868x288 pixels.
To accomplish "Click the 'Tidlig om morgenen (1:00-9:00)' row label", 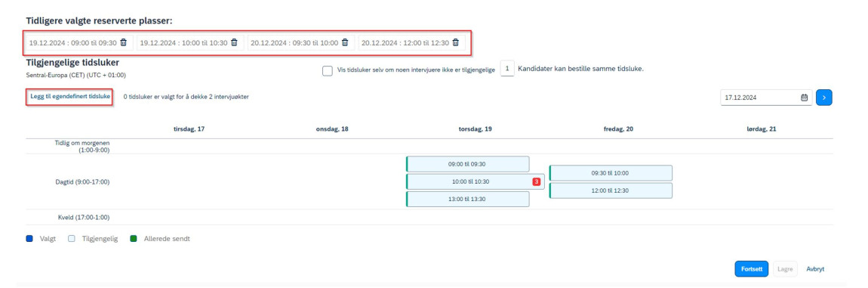I will (82, 146).
